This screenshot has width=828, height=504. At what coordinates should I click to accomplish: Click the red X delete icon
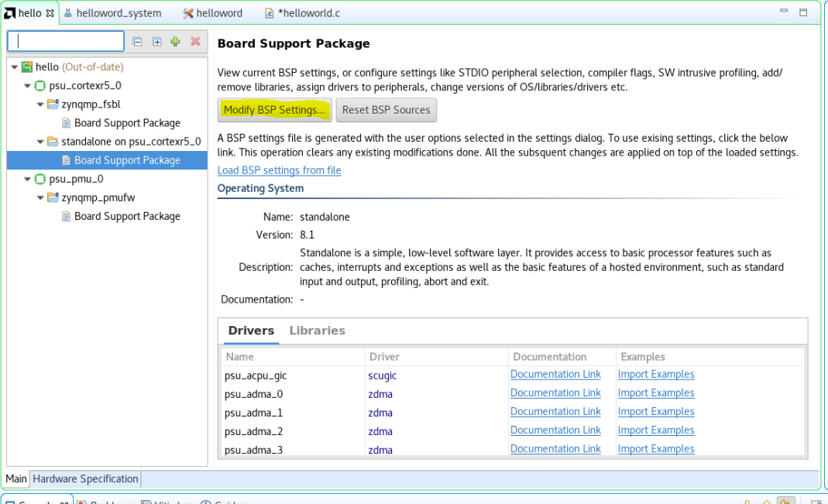tap(195, 42)
